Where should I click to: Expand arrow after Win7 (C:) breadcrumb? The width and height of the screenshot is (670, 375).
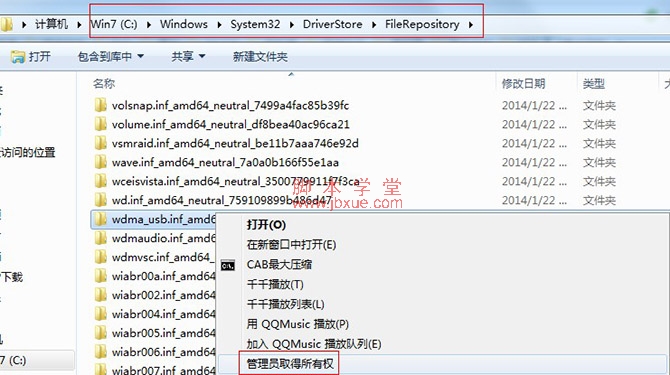tap(149, 25)
